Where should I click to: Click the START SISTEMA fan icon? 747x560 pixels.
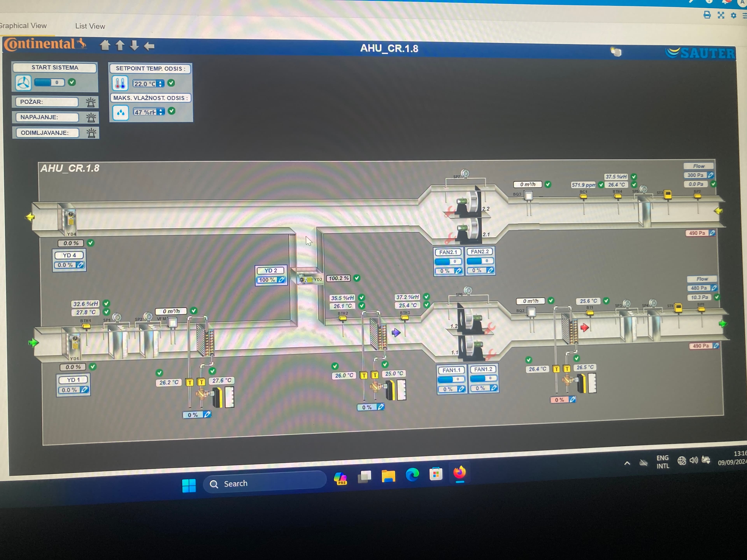pyautogui.click(x=23, y=83)
